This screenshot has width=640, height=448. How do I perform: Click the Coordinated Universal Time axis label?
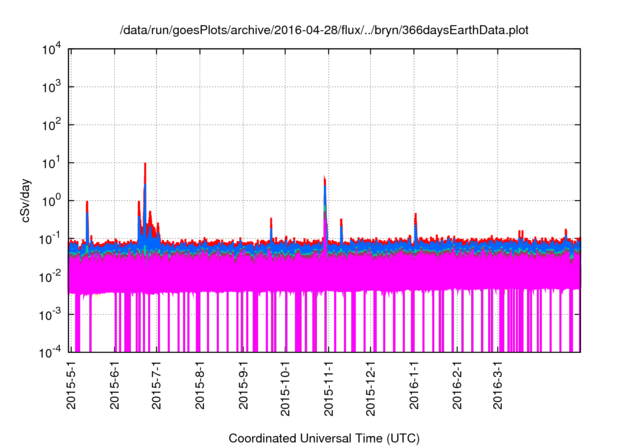[324, 438]
